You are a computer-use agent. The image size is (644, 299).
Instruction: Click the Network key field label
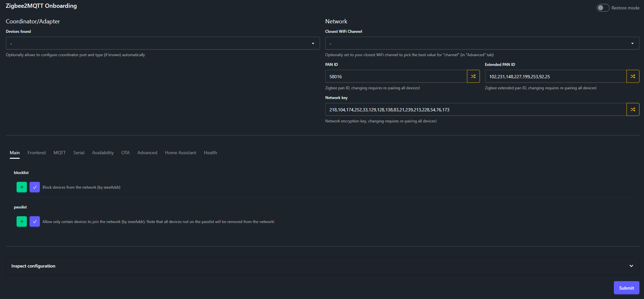[x=336, y=98]
